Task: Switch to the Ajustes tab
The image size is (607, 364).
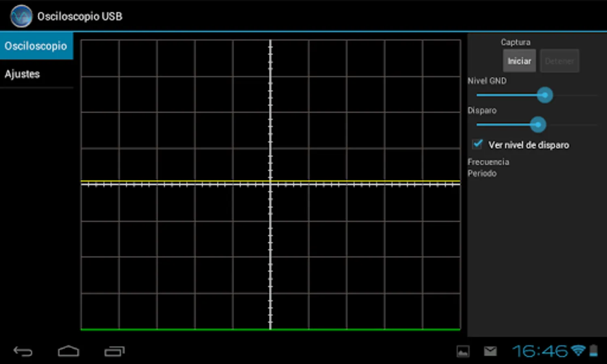Action: pyautogui.click(x=36, y=74)
